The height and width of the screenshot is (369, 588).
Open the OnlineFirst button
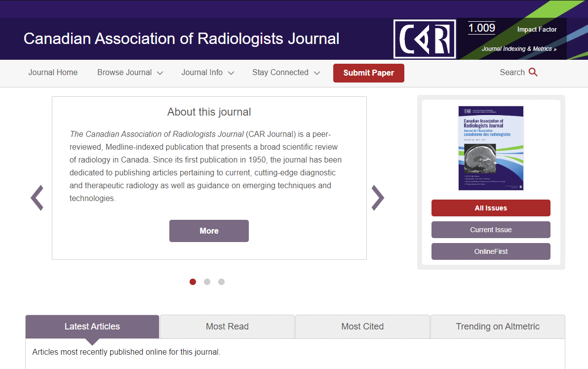pyautogui.click(x=491, y=251)
